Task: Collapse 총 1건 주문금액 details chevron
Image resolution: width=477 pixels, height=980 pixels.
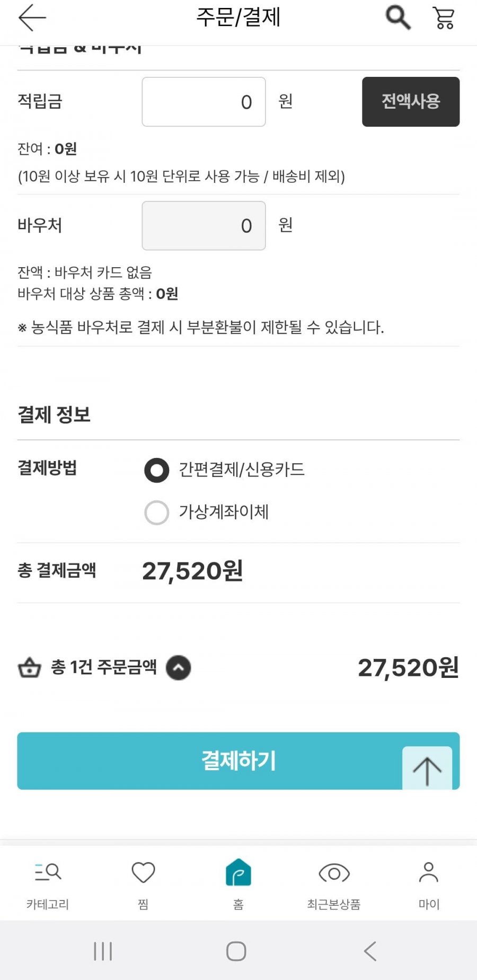Action: (179, 668)
